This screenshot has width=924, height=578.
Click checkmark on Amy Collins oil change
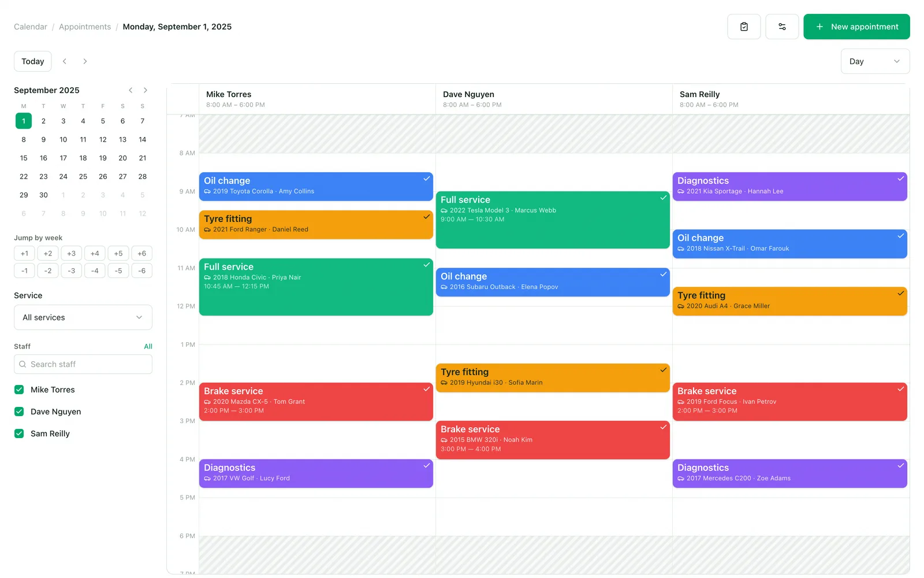pos(426,179)
